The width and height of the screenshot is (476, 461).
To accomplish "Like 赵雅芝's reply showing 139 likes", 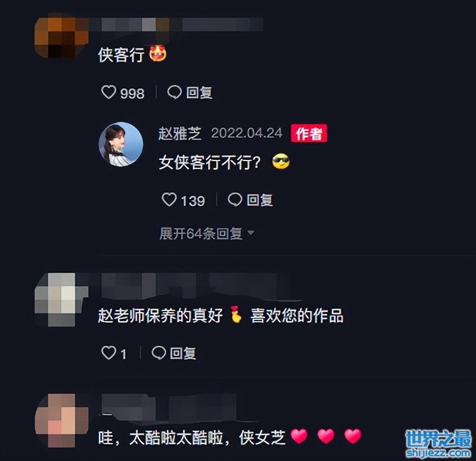I will [x=169, y=200].
